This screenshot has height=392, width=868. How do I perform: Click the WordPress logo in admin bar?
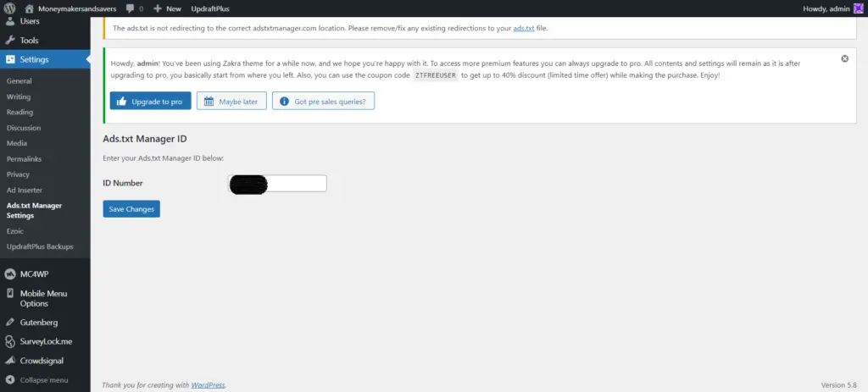[x=9, y=8]
